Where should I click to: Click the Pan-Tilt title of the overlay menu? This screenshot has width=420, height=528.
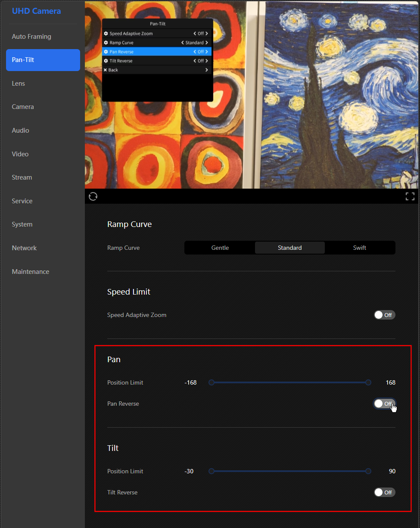pos(158,24)
